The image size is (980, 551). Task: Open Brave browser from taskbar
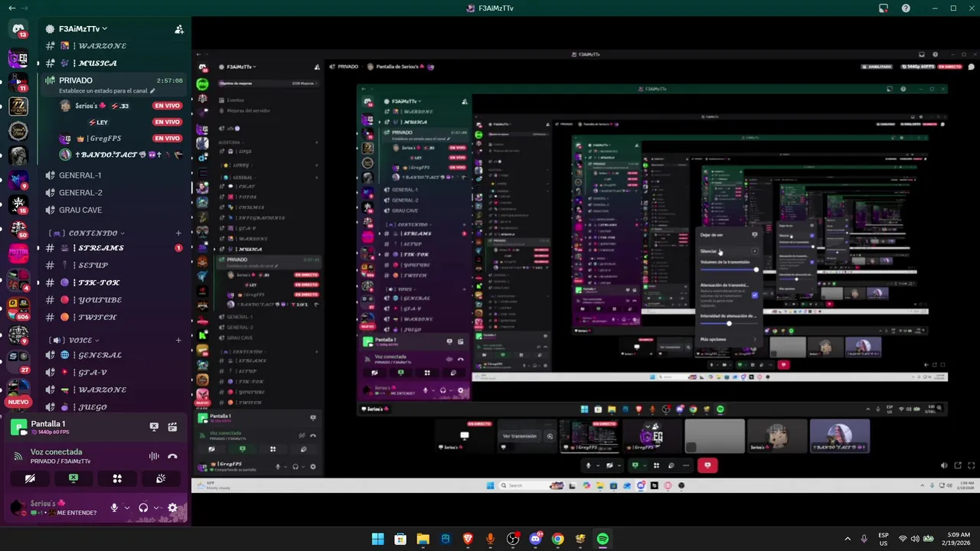coord(468,540)
